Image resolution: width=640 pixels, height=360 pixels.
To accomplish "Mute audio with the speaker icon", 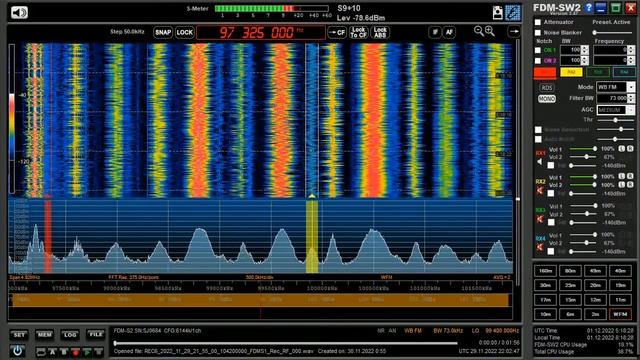I will [19, 13].
